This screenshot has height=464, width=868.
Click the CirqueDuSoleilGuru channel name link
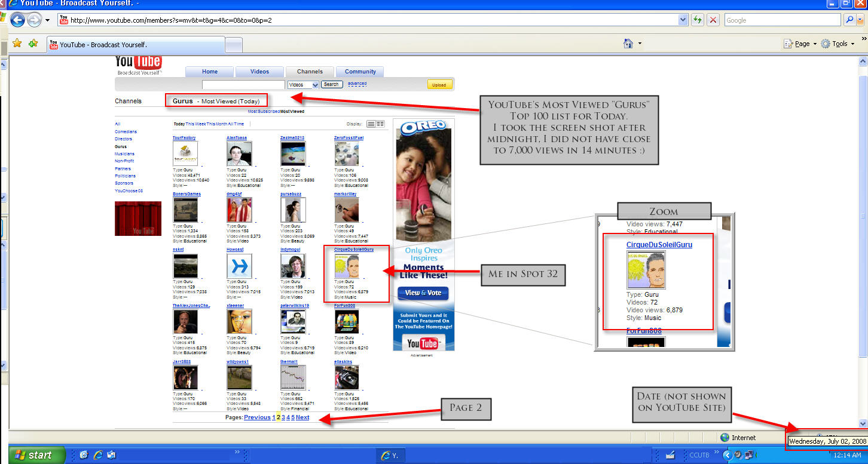354,249
